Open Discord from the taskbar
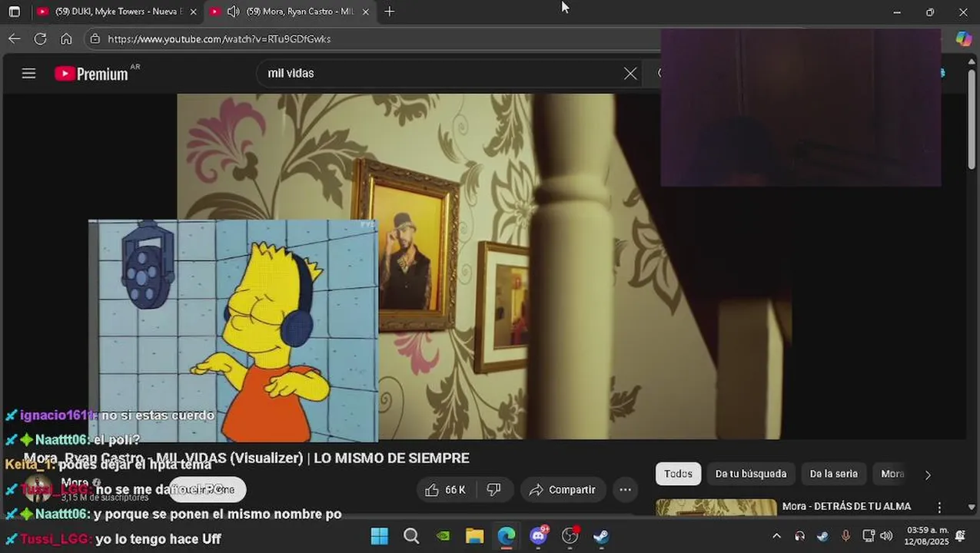This screenshot has height=553, width=980. point(538,536)
